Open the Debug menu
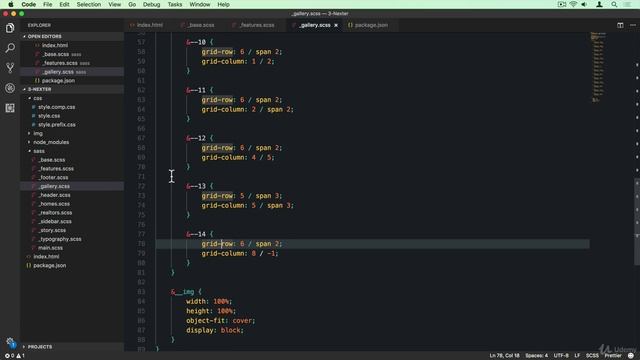The image size is (640, 360). [151, 4]
